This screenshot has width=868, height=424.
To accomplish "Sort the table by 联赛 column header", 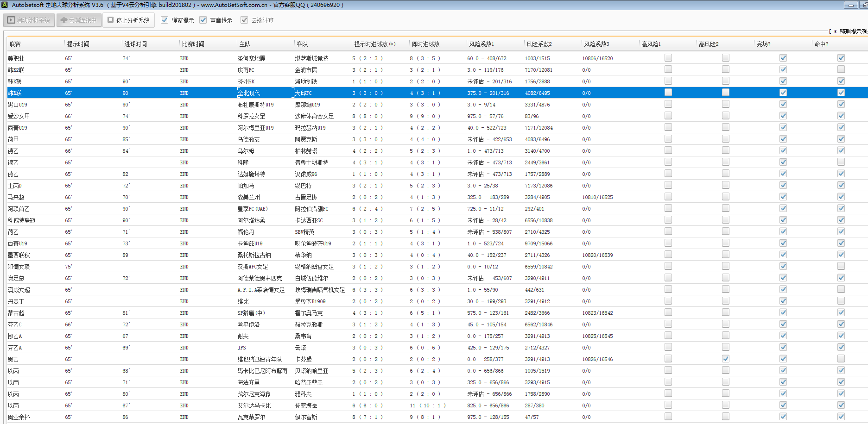I will 15,44.
